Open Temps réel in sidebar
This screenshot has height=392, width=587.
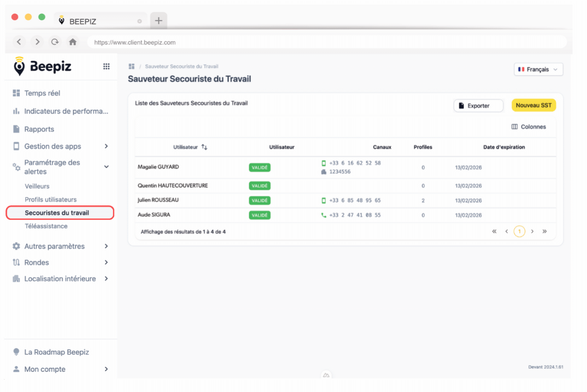(x=42, y=93)
